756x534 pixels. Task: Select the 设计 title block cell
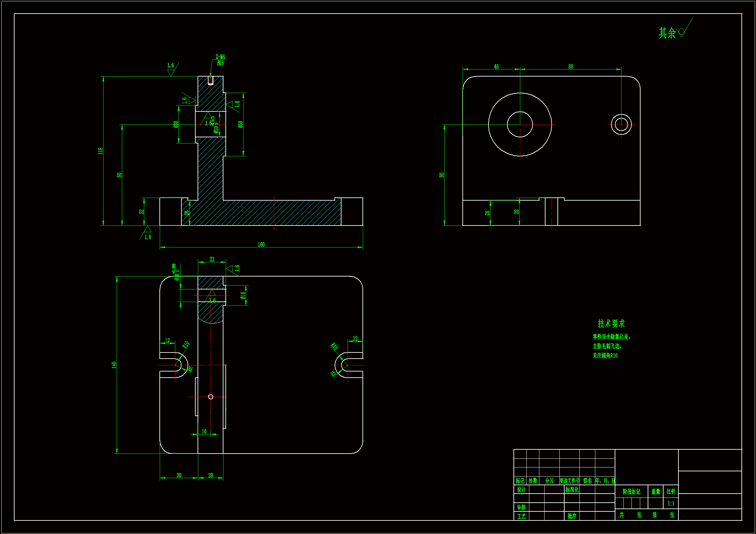tap(521, 490)
